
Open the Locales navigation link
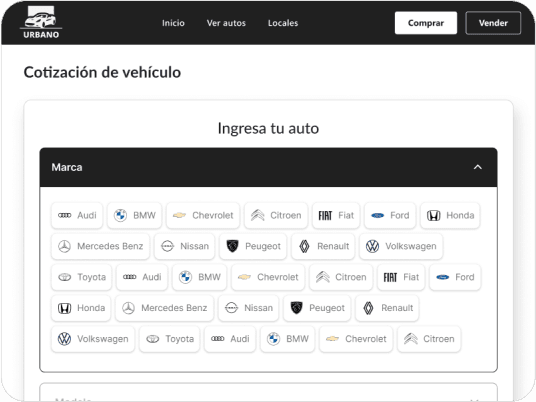click(283, 23)
